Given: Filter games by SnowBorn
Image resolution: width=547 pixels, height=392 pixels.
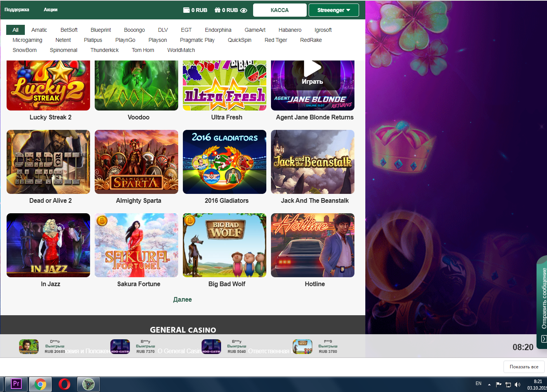Looking at the screenshot, I should (x=25, y=50).
